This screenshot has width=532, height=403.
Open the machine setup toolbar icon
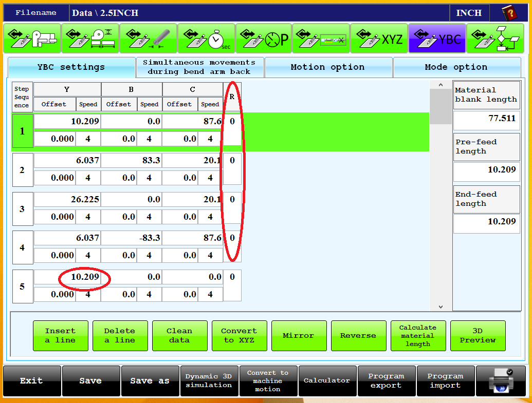pyautogui.click(x=32, y=39)
